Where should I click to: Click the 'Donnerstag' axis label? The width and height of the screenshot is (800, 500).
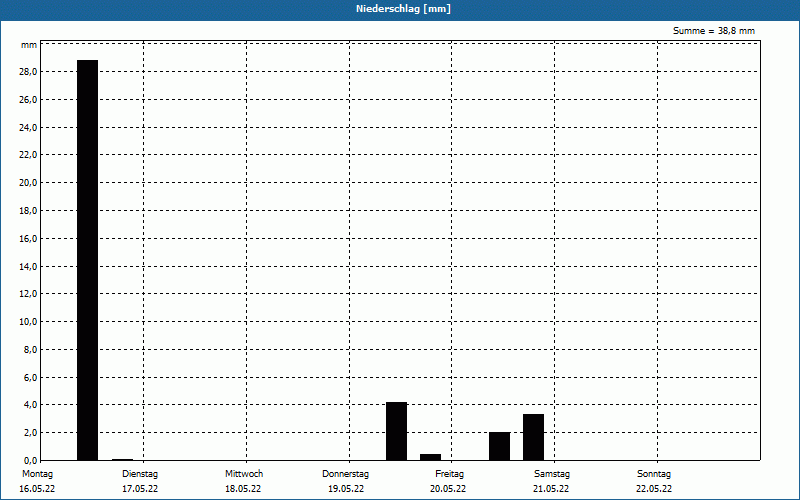point(345,474)
